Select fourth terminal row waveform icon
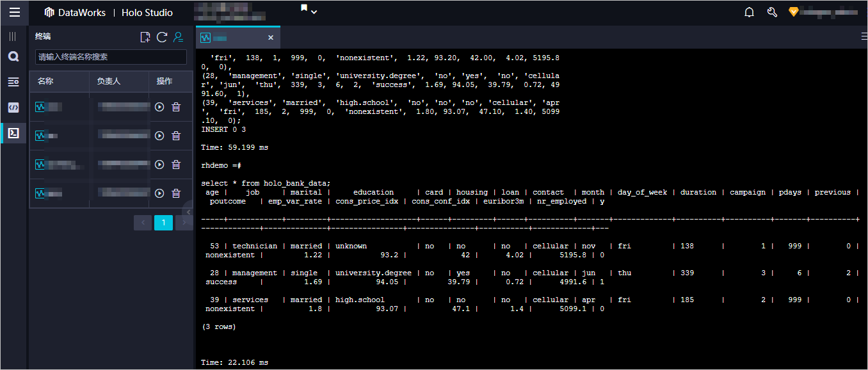 40,193
